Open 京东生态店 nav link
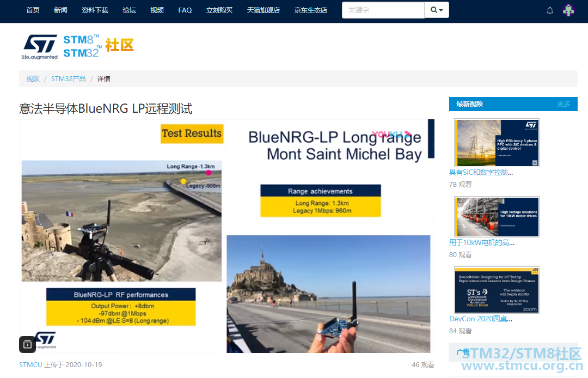The height and width of the screenshot is (378, 588). click(310, 10)
